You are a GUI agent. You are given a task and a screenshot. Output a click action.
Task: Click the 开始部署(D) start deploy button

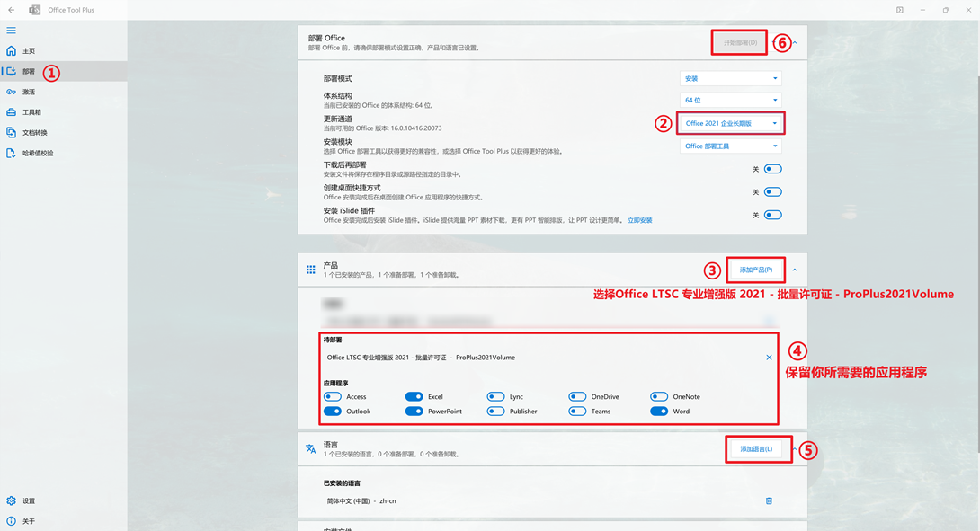click(x=740, y=42)
